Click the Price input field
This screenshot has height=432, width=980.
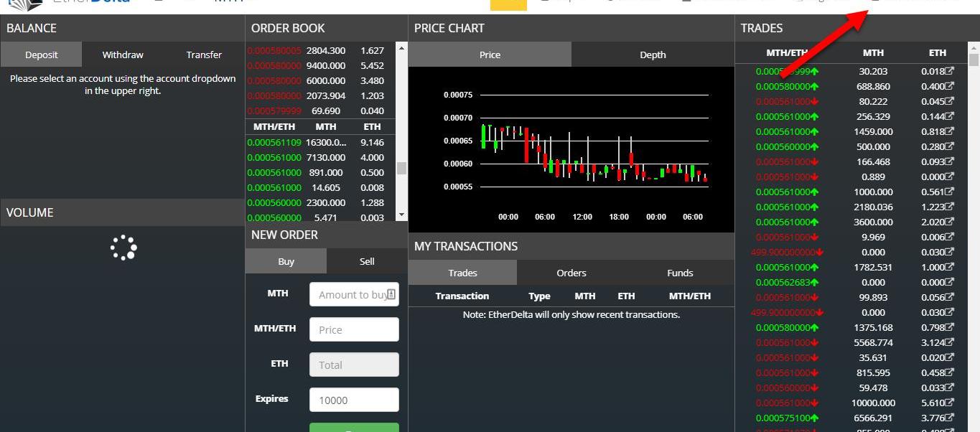pos(354,329)
